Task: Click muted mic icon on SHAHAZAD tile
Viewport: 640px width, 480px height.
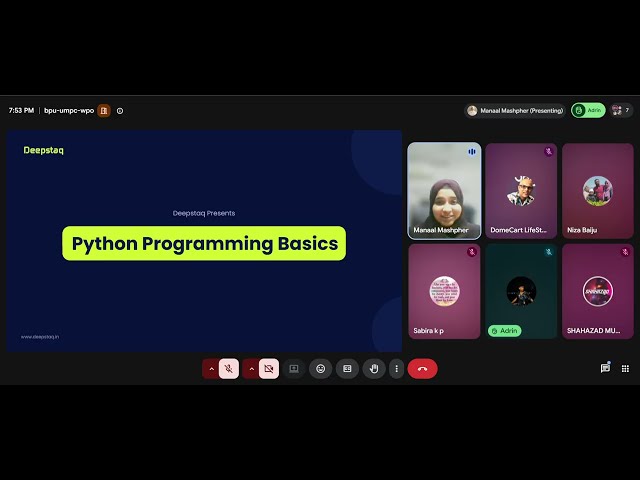Action: [x=625, y=252]
